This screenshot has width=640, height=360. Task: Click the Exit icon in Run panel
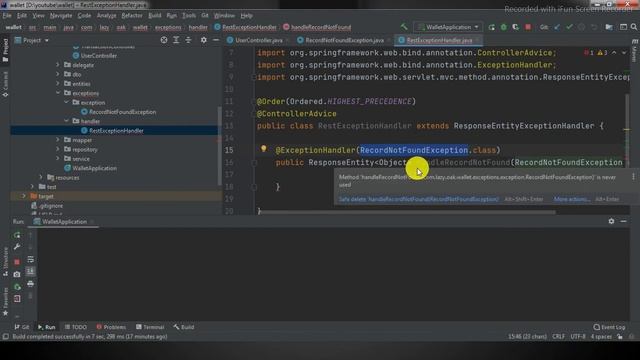(17, 299)
